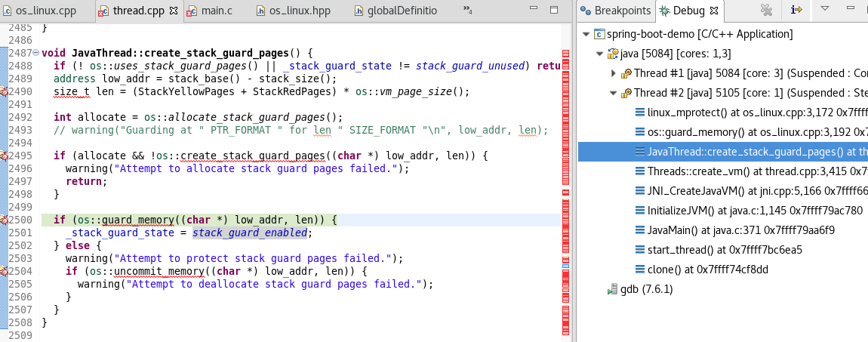Select the gdb (7.6.1) entry
Screen dimensions: 868x342
click(x=647, y=289)
